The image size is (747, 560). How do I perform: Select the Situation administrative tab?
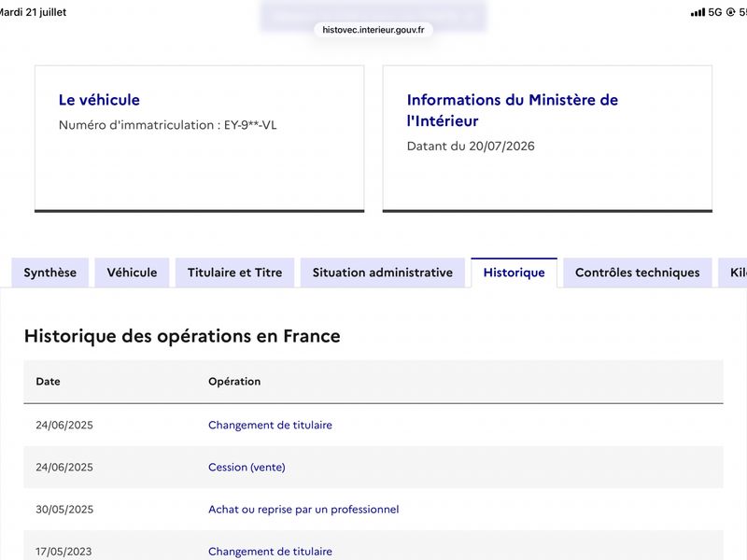pyautogui.click(x=383, y=273)
